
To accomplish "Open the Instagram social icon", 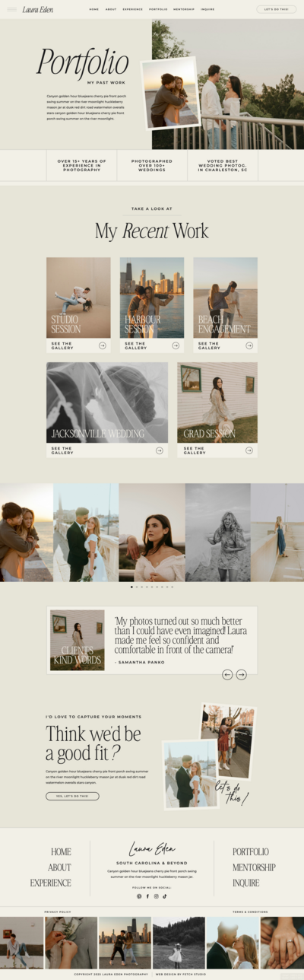I will [x=157, y=896].
